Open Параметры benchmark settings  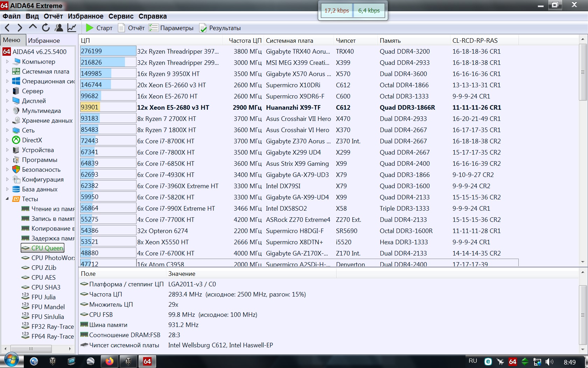point(171,28)
